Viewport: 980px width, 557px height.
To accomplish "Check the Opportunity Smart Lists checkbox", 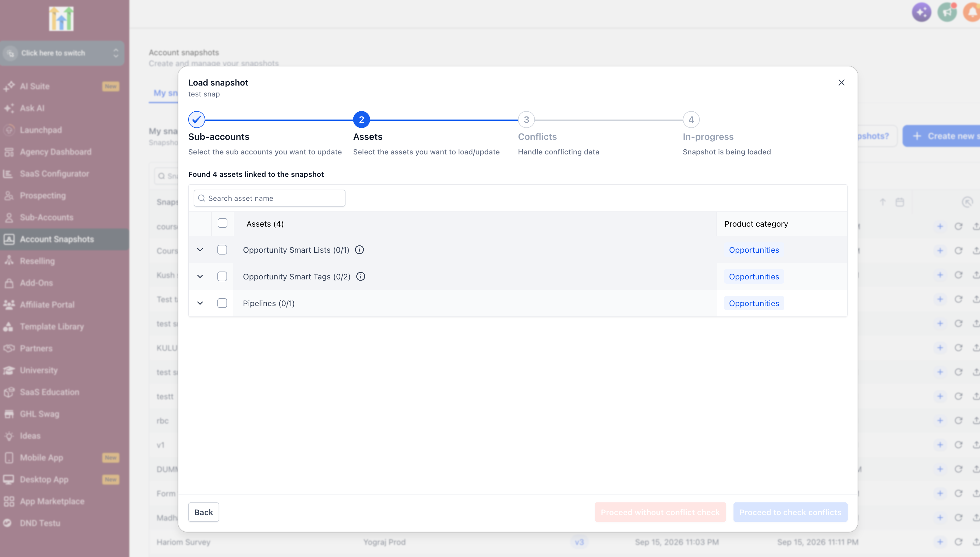I will (222, 250).
